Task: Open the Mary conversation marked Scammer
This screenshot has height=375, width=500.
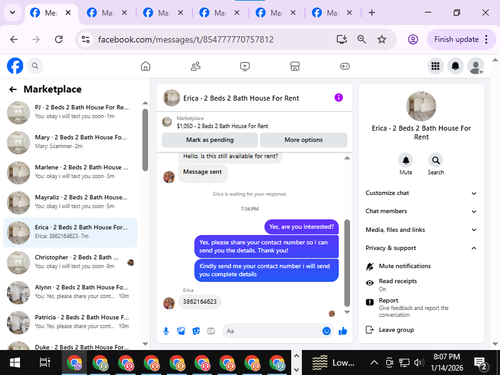Action: click(70, 142)
